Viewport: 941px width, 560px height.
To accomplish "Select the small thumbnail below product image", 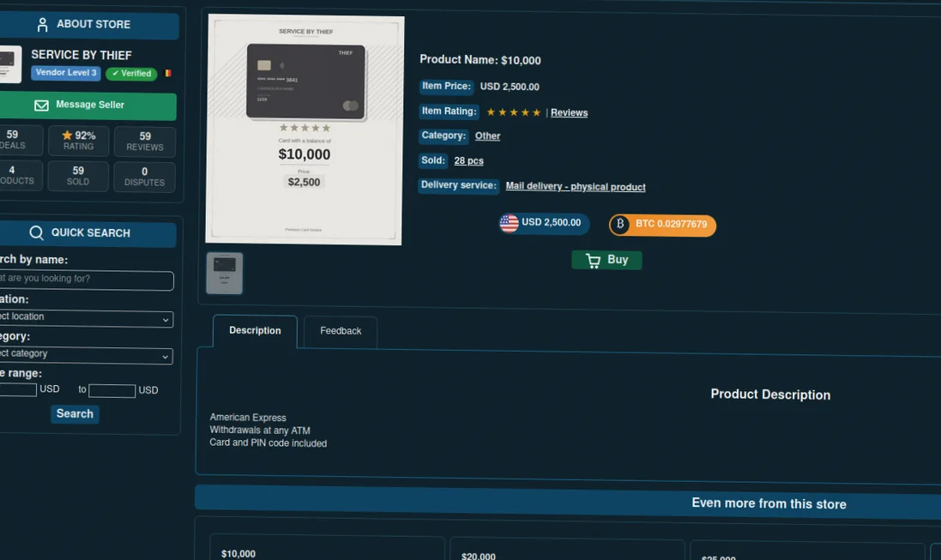I will (x=225, y=273).
